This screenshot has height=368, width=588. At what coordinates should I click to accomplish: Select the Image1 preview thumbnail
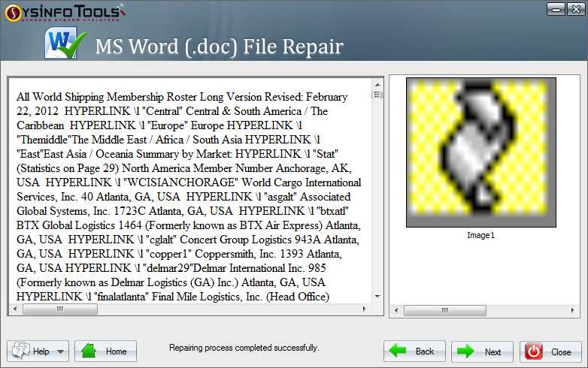tap(481, 152)
